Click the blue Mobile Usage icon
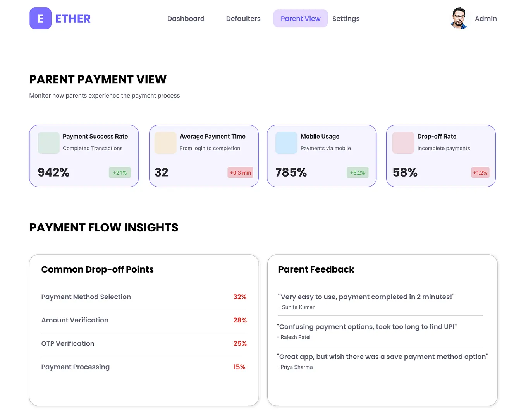This screenshot has width=526, height=420. point(286,143)
